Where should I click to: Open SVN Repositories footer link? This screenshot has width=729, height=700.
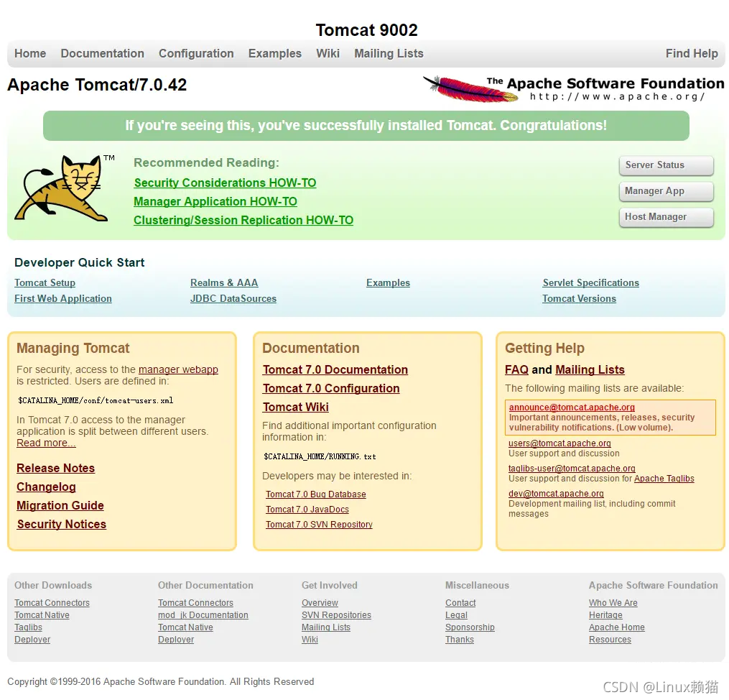[x=337, y=615]
